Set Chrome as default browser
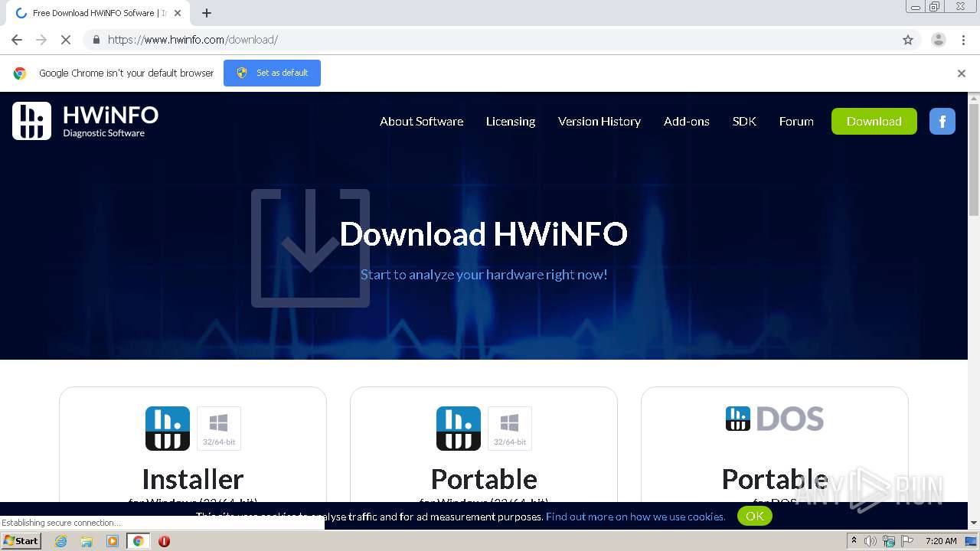Image resolution: width=980 pixels, height=551 pixels. click(272, 73)
